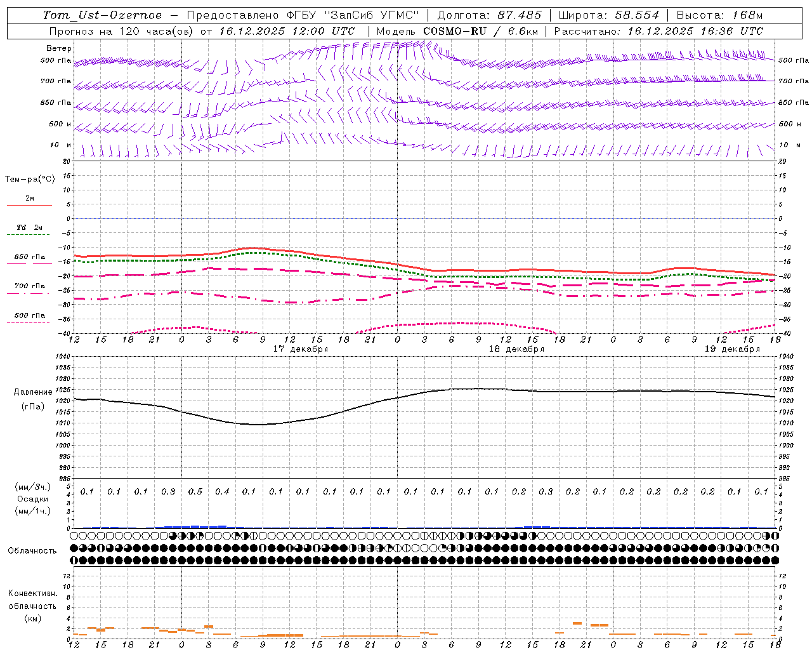Click the '0.5' precipitation value
812x650 pixels.
coord(195,492)
